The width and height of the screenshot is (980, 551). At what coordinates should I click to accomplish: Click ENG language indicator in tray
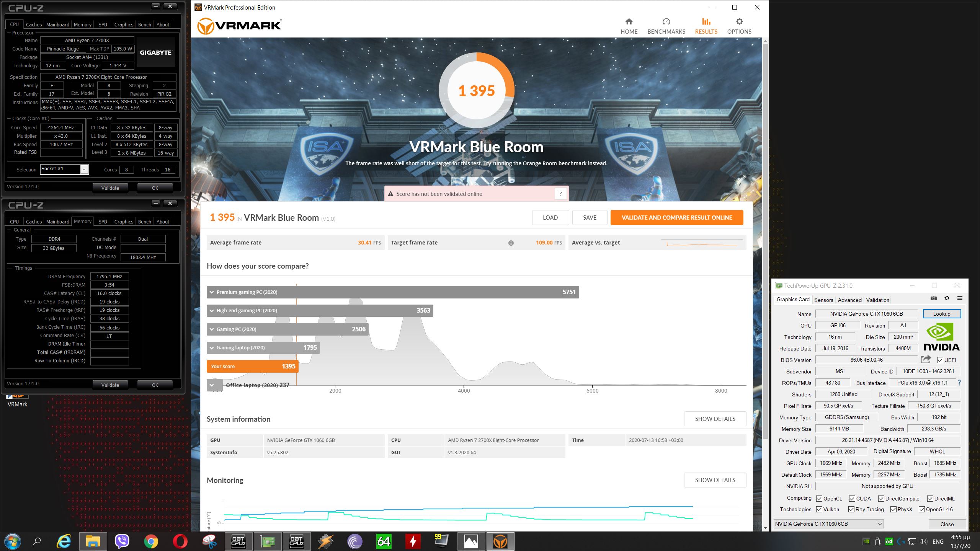tap(938, 541)
